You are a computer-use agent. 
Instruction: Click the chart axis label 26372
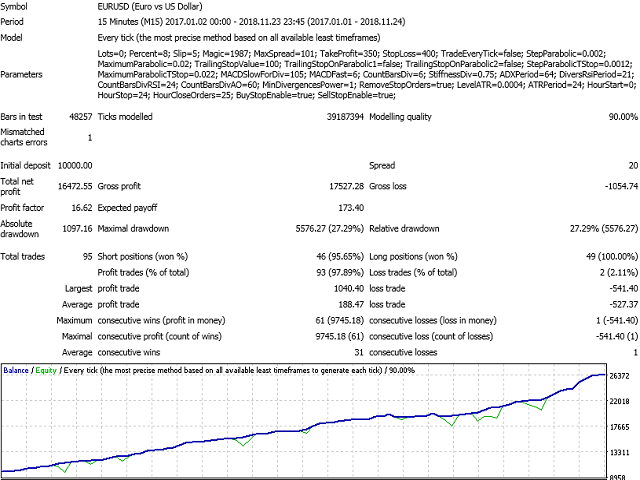coord(619,376)
